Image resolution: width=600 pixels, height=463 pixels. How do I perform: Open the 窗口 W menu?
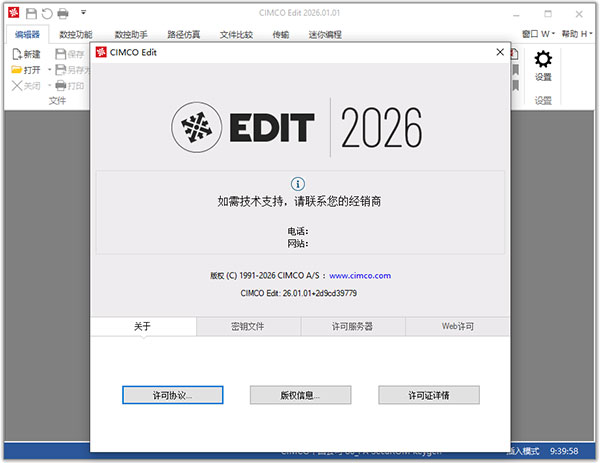click(x=538, y=34)
